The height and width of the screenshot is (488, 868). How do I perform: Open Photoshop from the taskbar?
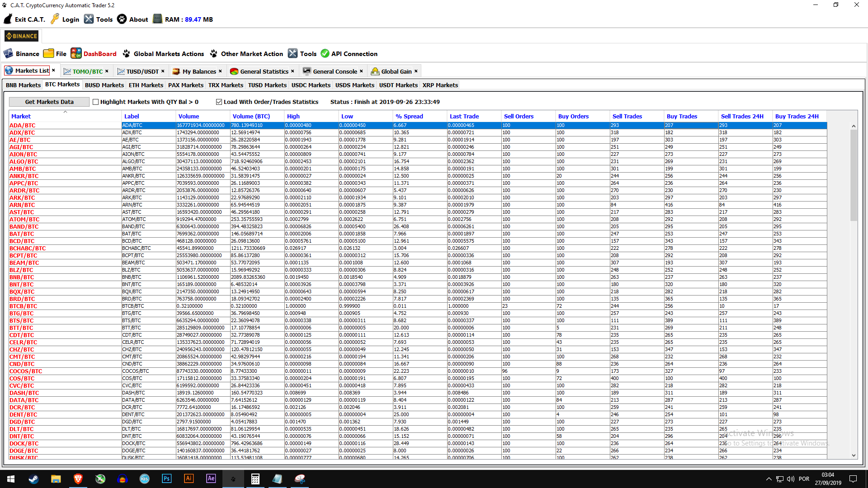[166, 479]
